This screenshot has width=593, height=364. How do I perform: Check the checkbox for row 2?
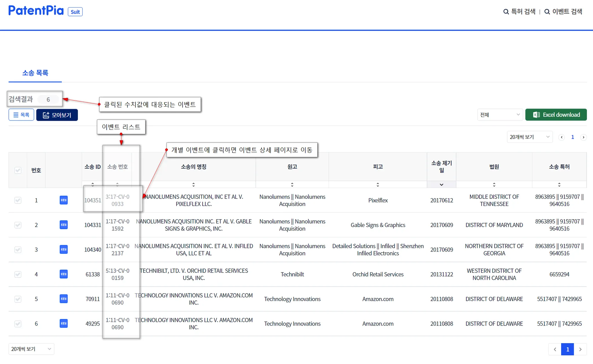[18, 225]
